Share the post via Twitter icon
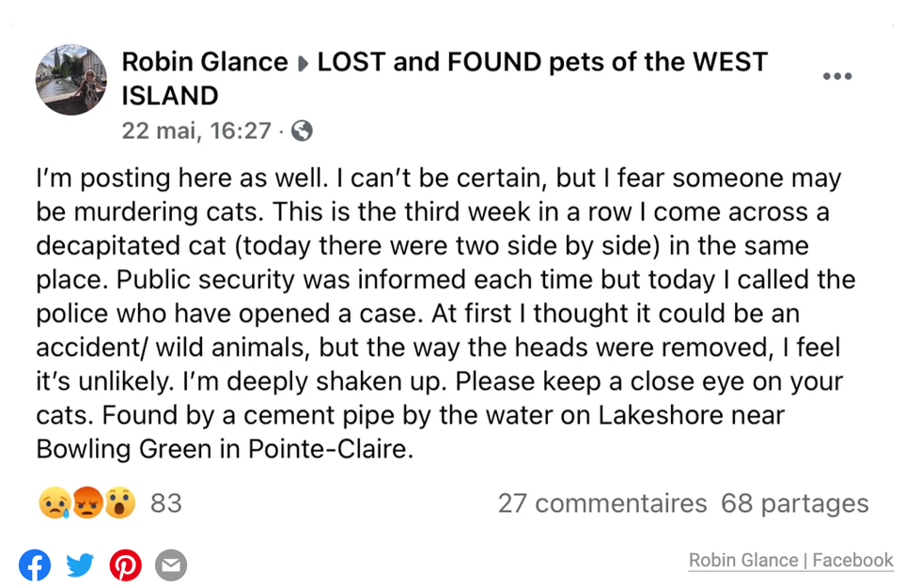The height and width of the screenshot is (588, 921). point(80,565)
